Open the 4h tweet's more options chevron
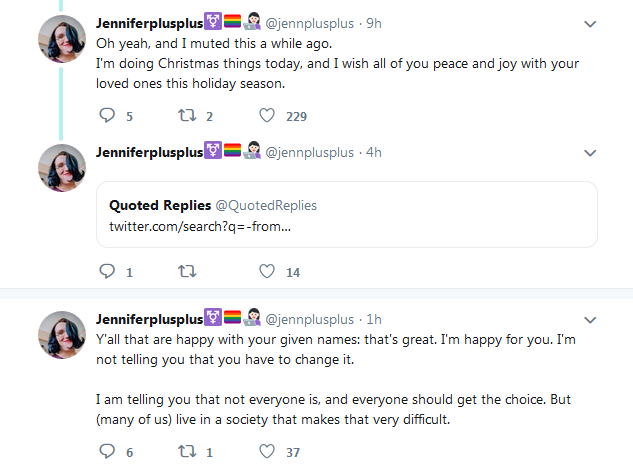Image resolution: width=633 pixels, height=466 pixels. (590, 153)
